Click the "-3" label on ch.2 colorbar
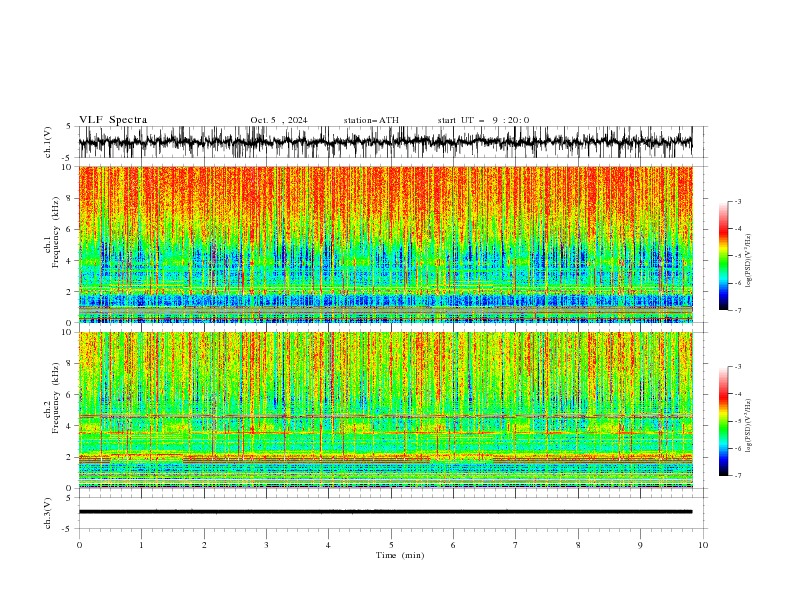This screenshot has height=612, width=792. (x=737, y=367)
